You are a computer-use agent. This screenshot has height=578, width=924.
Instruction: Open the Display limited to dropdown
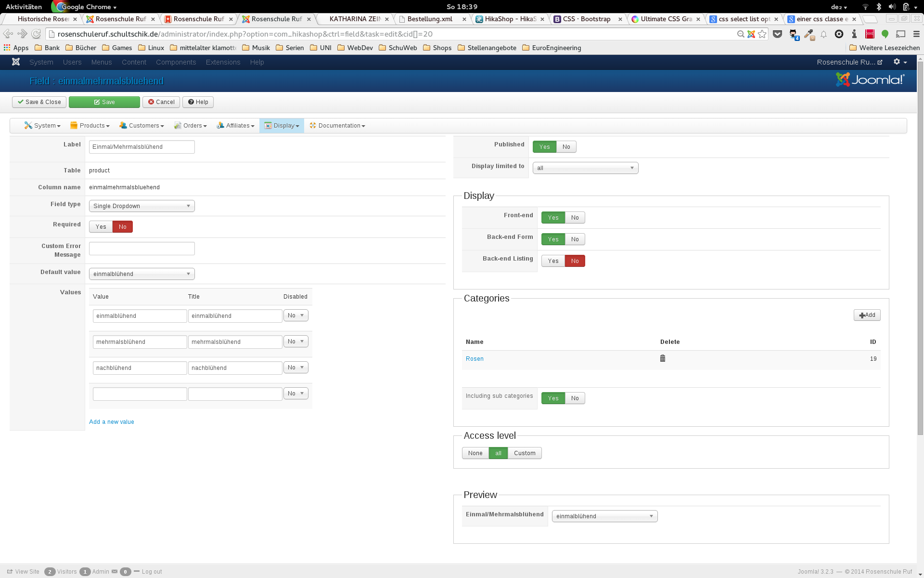pyautogui.click(x=585, y=168)
